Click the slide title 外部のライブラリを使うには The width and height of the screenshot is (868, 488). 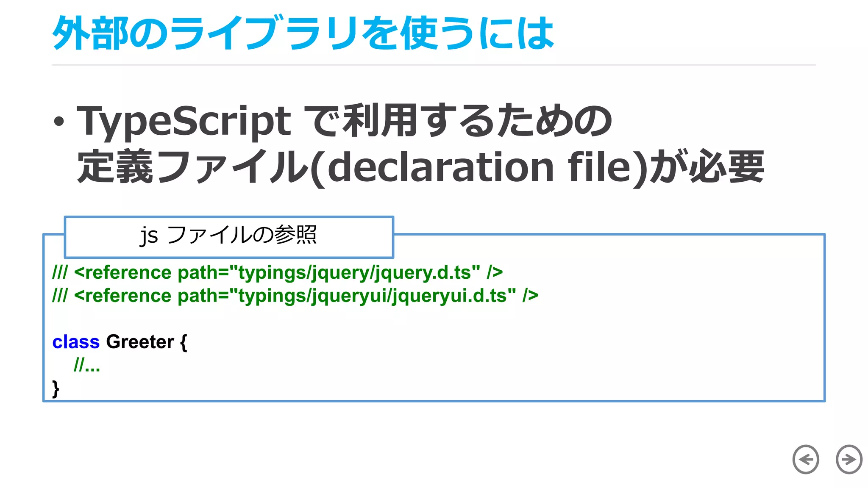303,33
